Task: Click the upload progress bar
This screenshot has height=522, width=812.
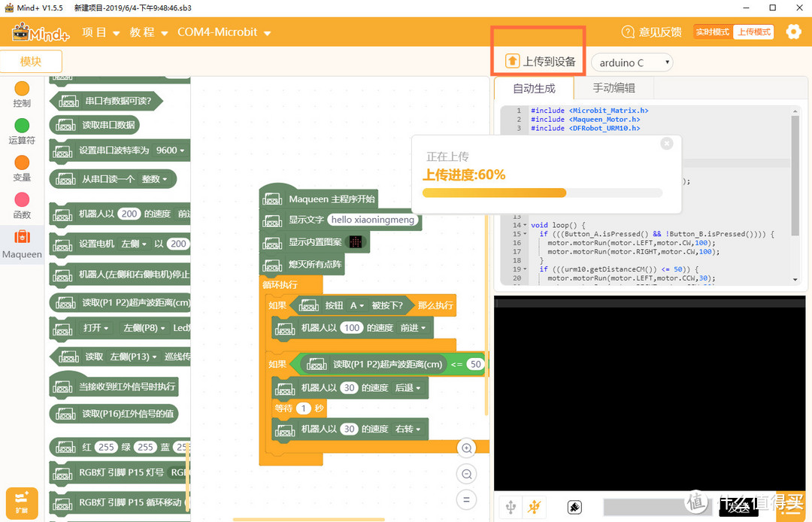Action: [x=542, y=193]
